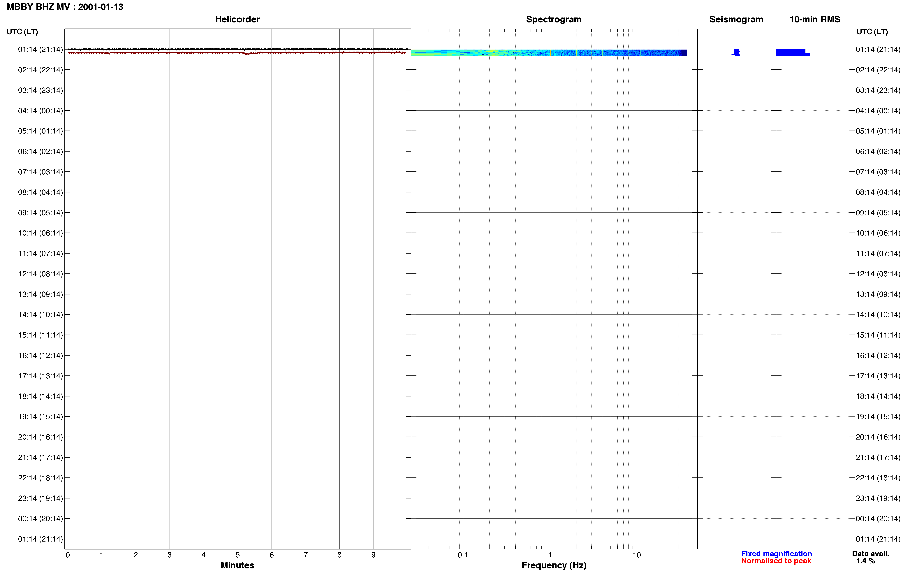924x578 pixels.
Task: Click the blue seismogram burst
Action: [x=736, y=53]
